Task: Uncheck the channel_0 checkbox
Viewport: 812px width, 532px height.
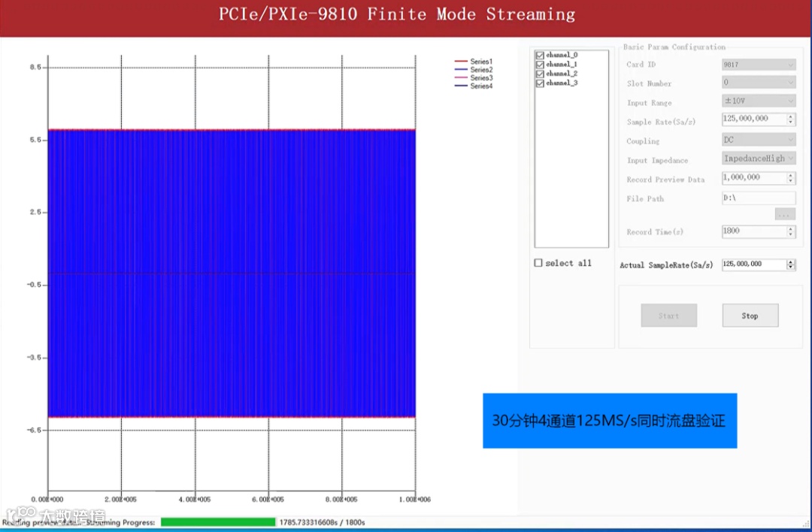Action: 540,55
